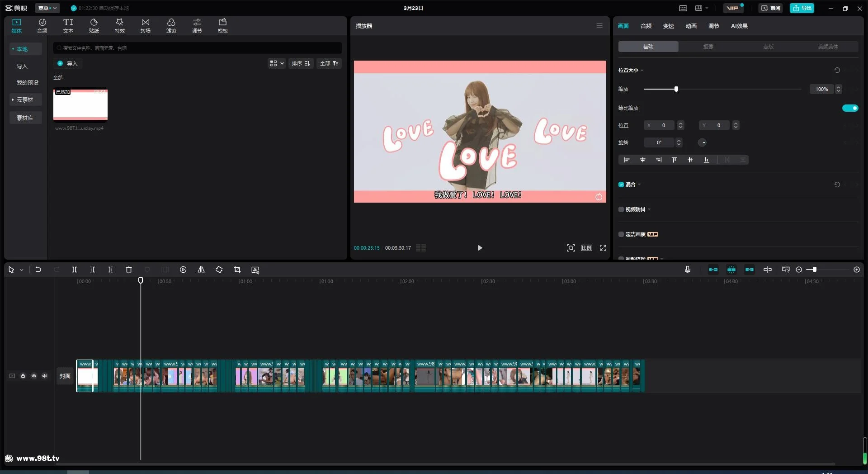
Task: Click the 比例 aspect ratio button
Action: click(586, 248)
